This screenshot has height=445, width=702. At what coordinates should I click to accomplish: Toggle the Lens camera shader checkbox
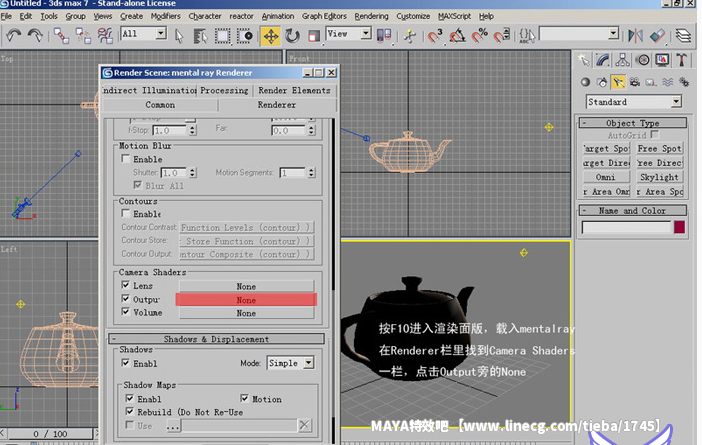click(x=126, y=285)
